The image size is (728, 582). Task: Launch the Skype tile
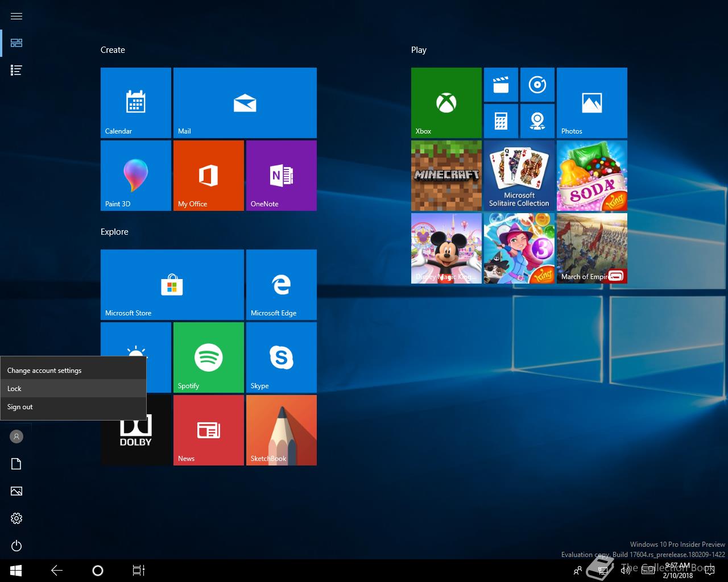click(x=282, y=357)
